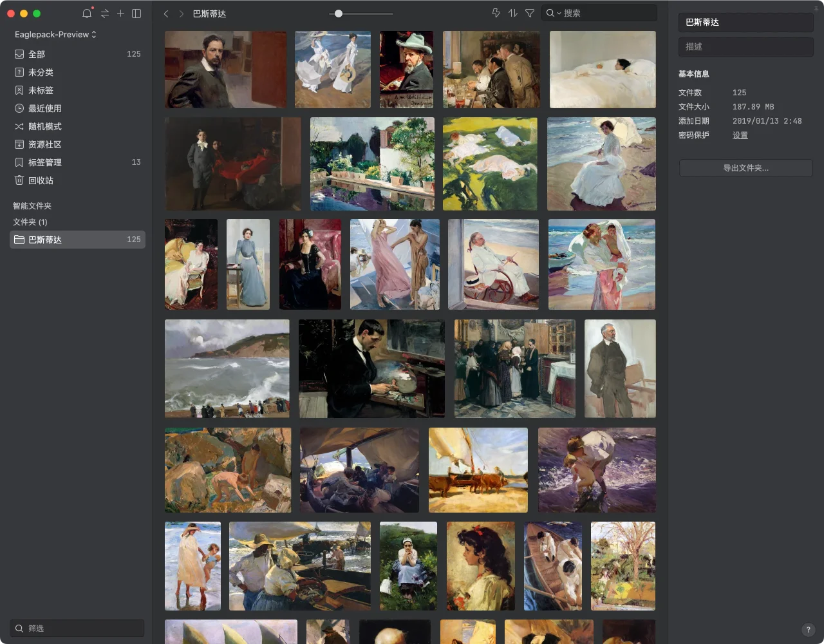Select the 巴斯蒂达 folder in sidebar
This screenshot has height=644, width=824.
coord(77,240)
